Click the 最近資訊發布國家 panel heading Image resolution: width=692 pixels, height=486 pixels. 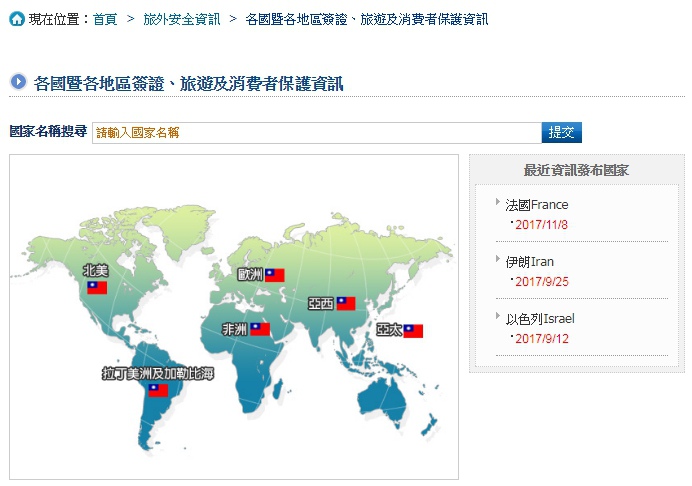[x=576, y=170]
